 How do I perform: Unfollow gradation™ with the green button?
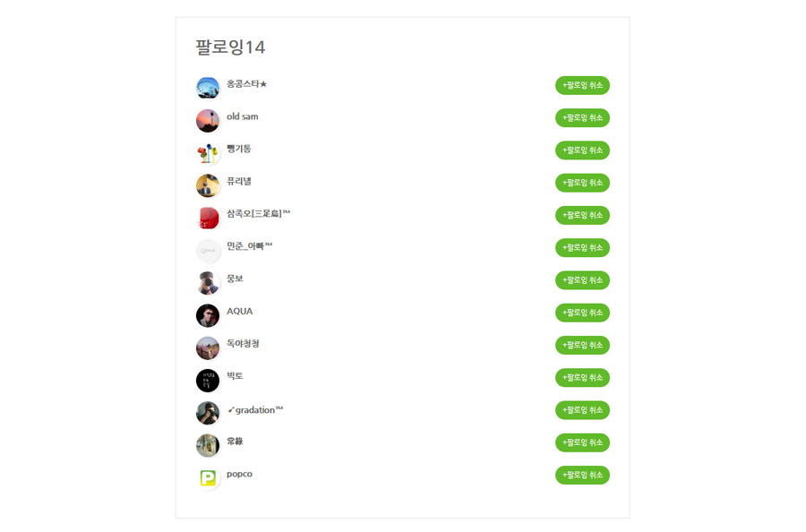coord(582,409)
